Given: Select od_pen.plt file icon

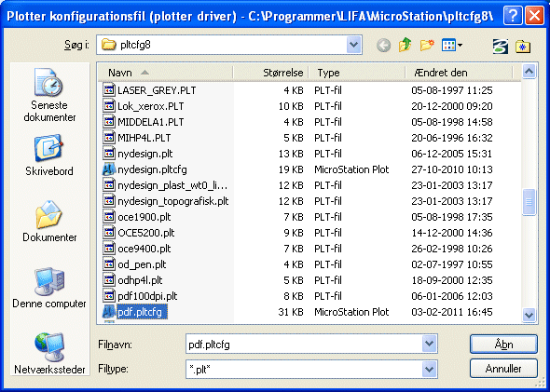Looking at the screenshot, I should point(109,264).
